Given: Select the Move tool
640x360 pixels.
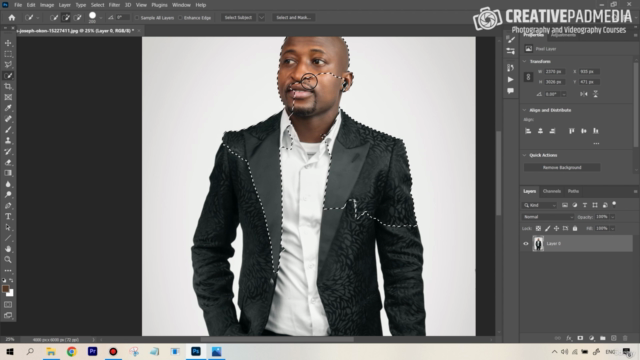Looking at the screenshot, I should (x=8, y=43).
